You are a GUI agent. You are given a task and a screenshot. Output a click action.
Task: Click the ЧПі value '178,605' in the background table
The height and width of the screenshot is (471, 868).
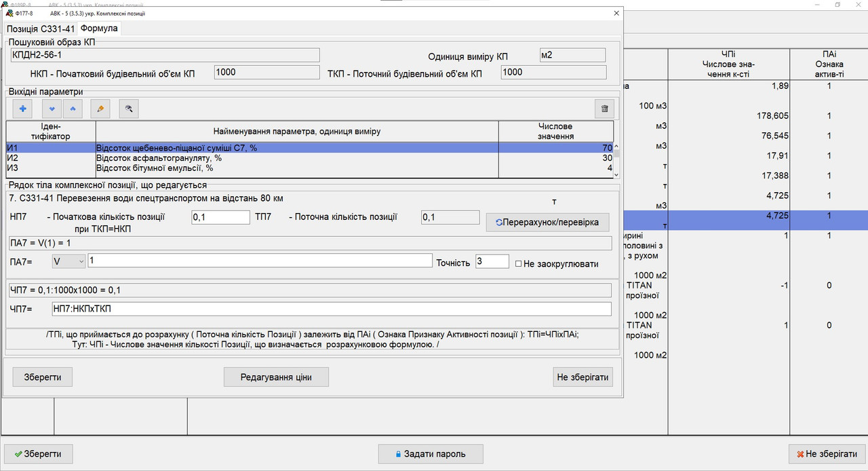(x=772, y=116)
